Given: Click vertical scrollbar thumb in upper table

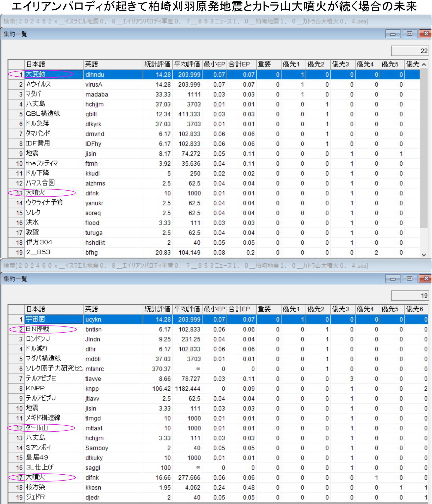Looking at the screenshot, I should point(424,148).
